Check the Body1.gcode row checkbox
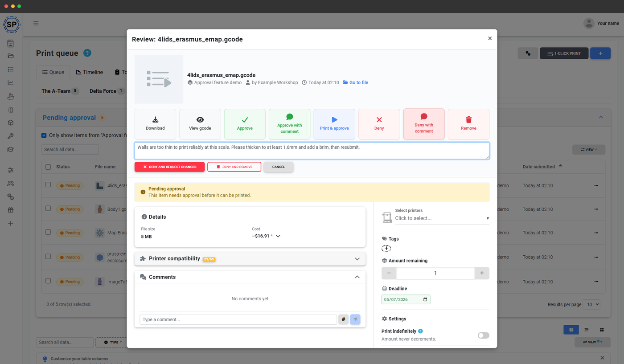 (x=48, y=209)
